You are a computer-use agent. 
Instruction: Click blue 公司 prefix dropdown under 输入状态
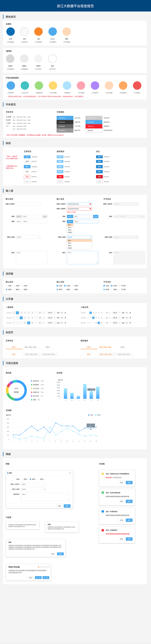point(70,221)
